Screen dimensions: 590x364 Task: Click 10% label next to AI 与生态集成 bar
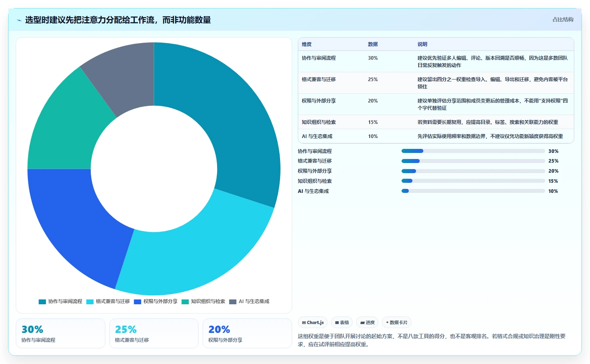click(x=553, y=191)
